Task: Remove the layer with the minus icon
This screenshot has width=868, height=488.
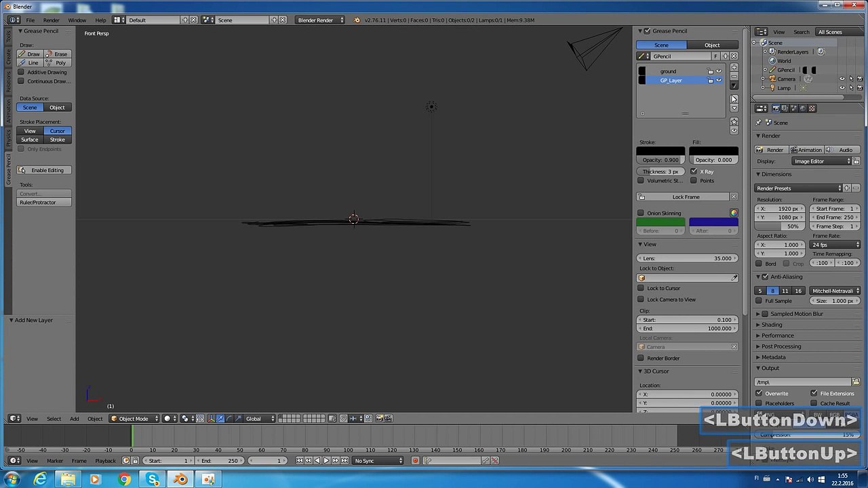Action: pos(734,75)
